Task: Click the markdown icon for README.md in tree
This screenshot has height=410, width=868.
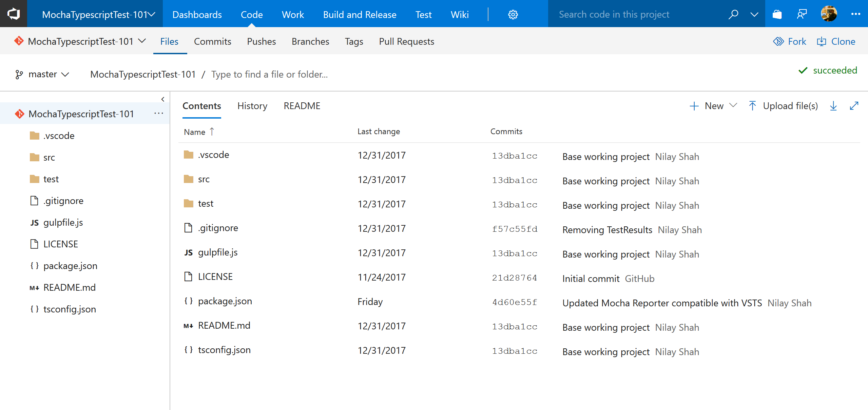Action: click(x=34, y=288)
